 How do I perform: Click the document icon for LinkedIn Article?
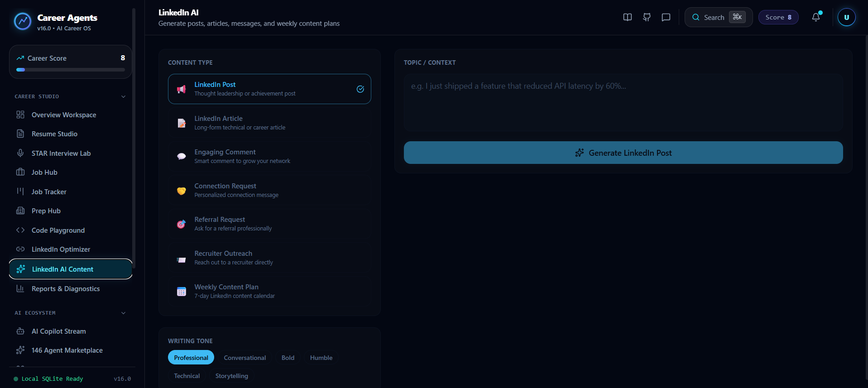point(182,123)
